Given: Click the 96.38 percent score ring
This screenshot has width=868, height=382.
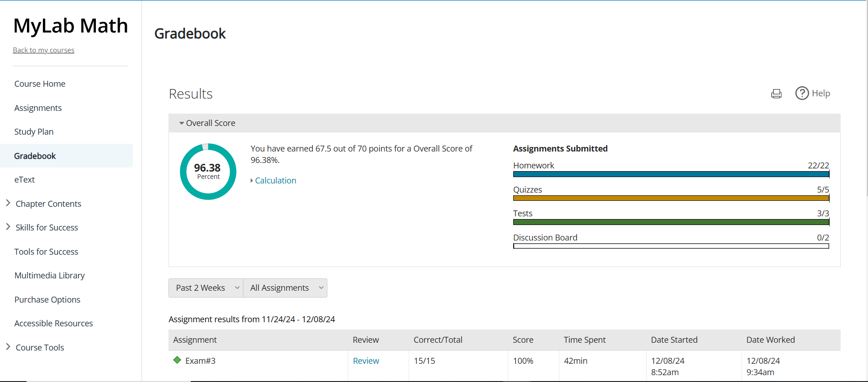Looking at the screenshot, I should coord(208,172).
